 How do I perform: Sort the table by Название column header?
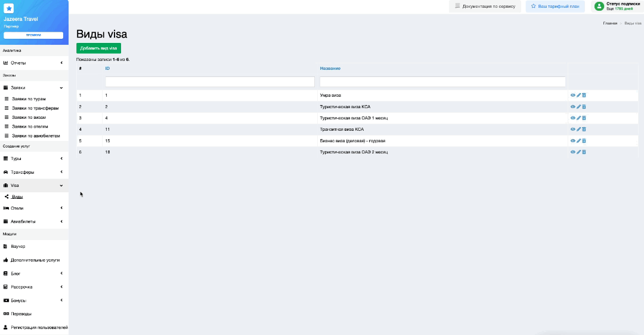[x=330, y=69]
